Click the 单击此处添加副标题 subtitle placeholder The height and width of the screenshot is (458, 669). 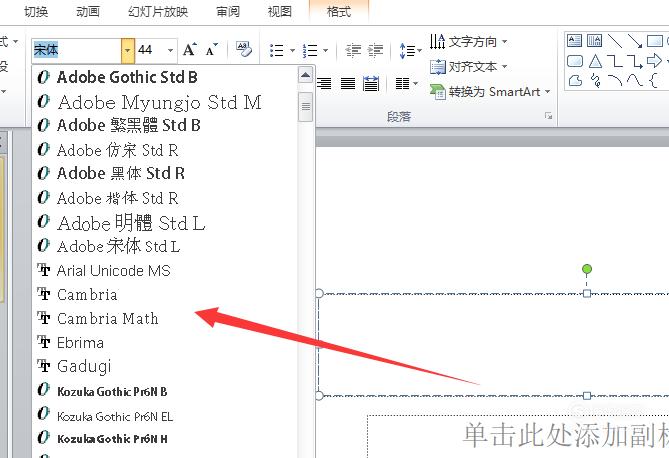pos(518,436)
